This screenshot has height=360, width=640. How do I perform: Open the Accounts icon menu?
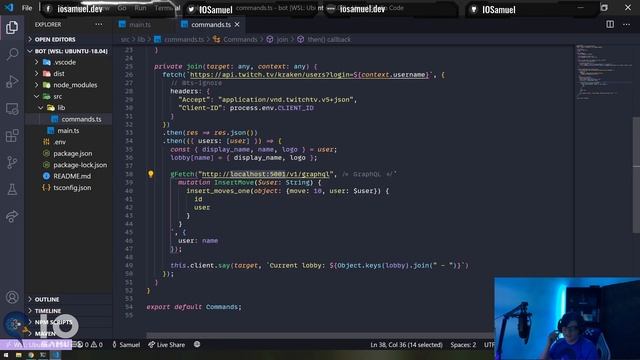(12, 297)
